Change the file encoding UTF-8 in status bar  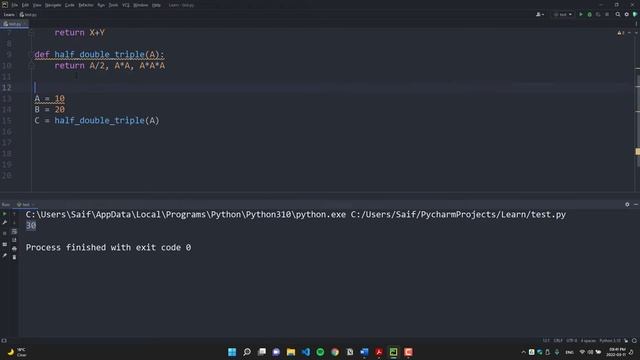571,340
